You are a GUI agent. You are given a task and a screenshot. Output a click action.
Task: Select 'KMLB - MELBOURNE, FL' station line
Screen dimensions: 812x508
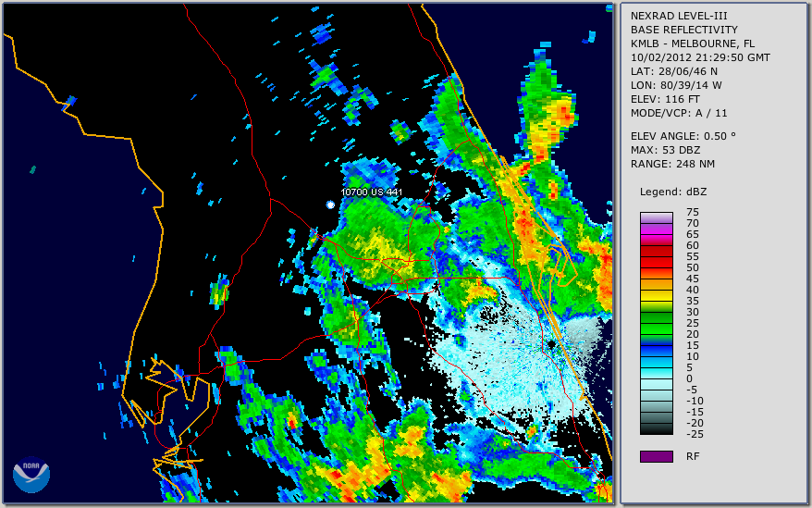pos(693,43)
